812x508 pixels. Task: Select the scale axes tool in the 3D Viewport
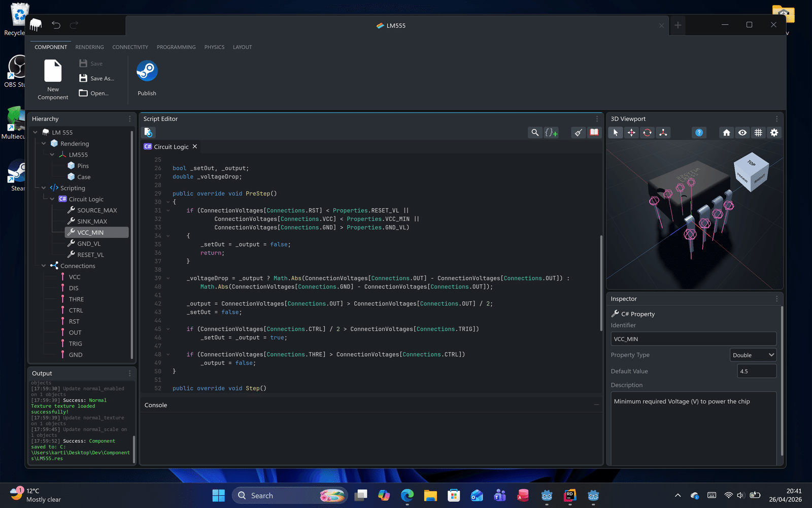click(663, 133)
